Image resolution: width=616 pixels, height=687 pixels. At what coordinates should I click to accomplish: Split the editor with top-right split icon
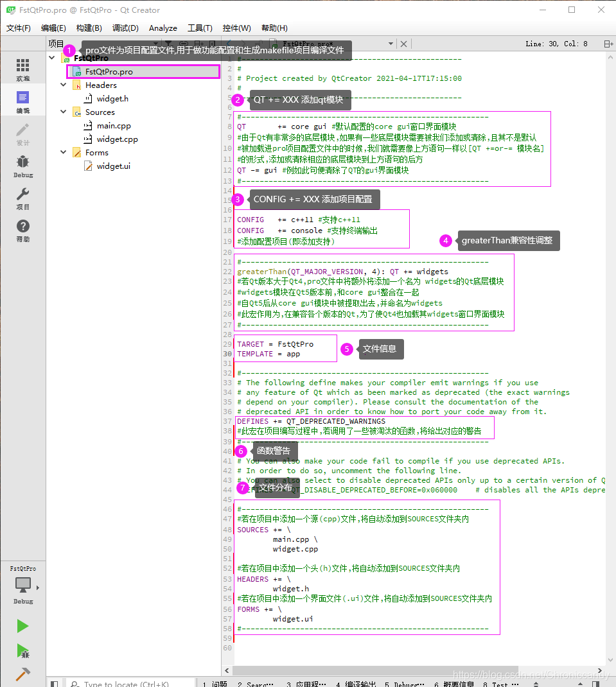(x=608, y=44)
